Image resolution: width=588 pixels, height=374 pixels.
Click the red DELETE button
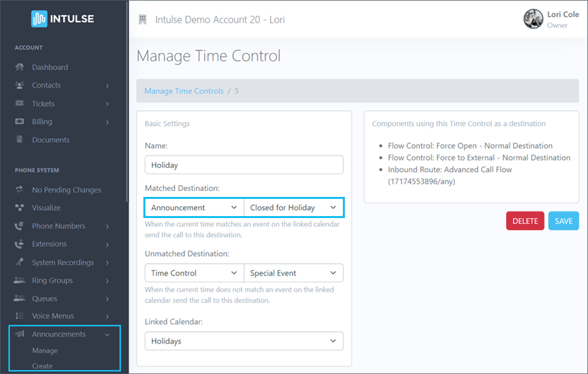click(x=525, y=221)
